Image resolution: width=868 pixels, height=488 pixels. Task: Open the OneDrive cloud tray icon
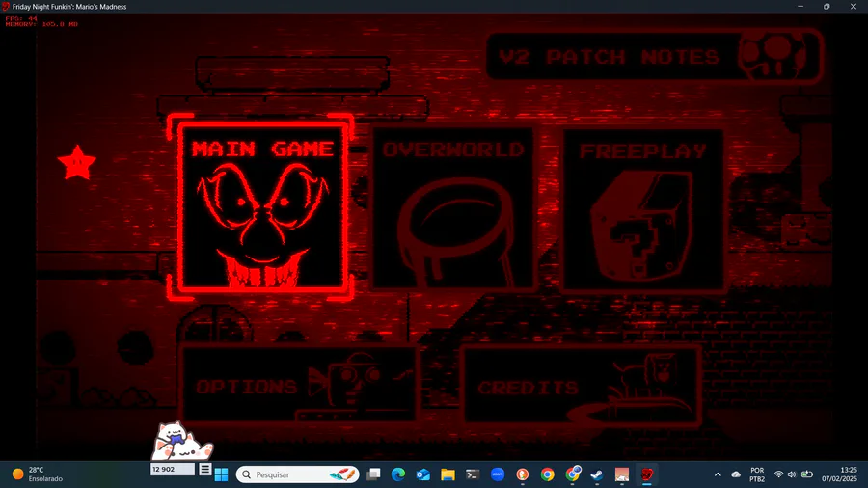coord(736,474)
